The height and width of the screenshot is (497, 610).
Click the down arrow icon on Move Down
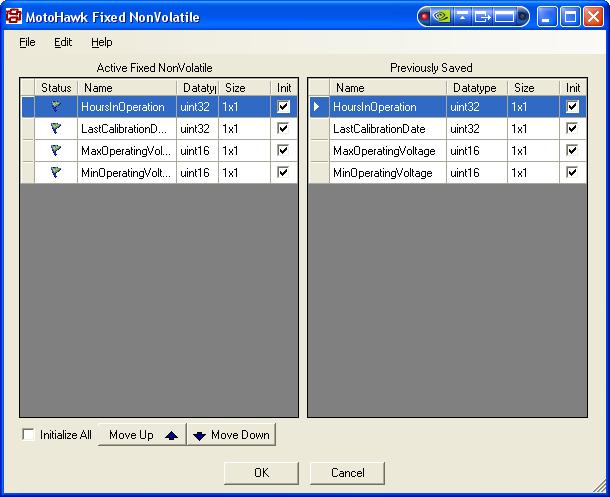click(199, 436)
